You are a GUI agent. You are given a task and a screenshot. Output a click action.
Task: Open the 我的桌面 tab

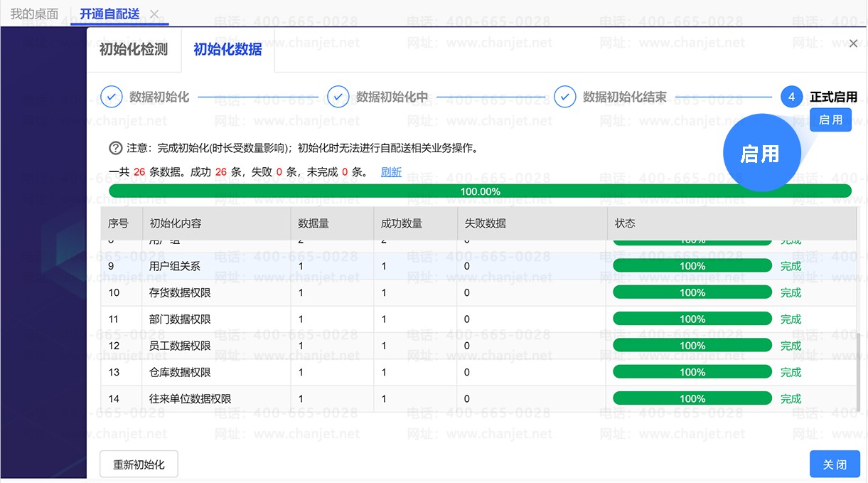coord(34,14)
